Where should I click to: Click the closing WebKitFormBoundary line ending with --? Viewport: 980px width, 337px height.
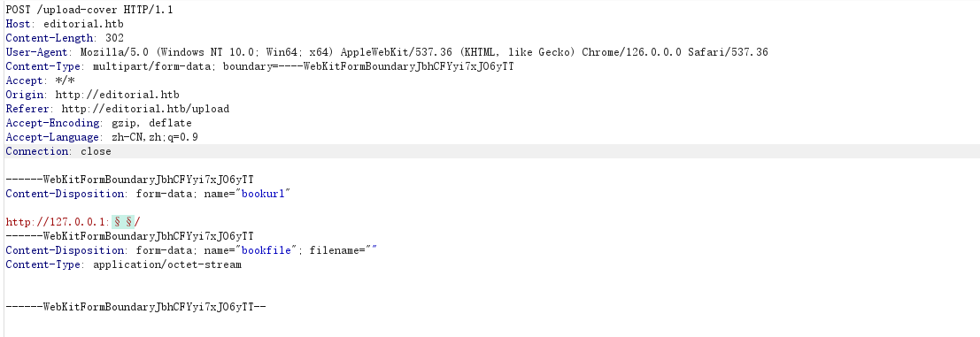(x=136, y=307)
